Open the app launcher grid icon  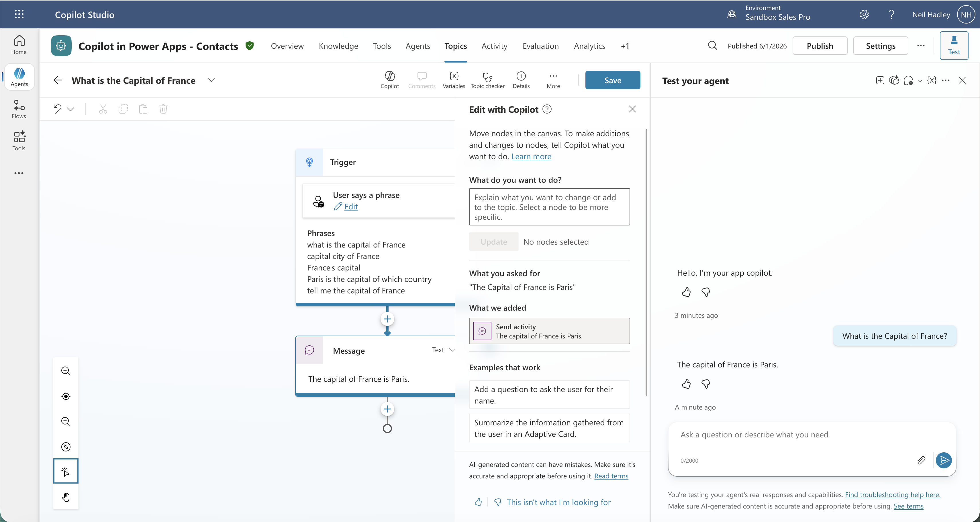[x=19, y=14]
